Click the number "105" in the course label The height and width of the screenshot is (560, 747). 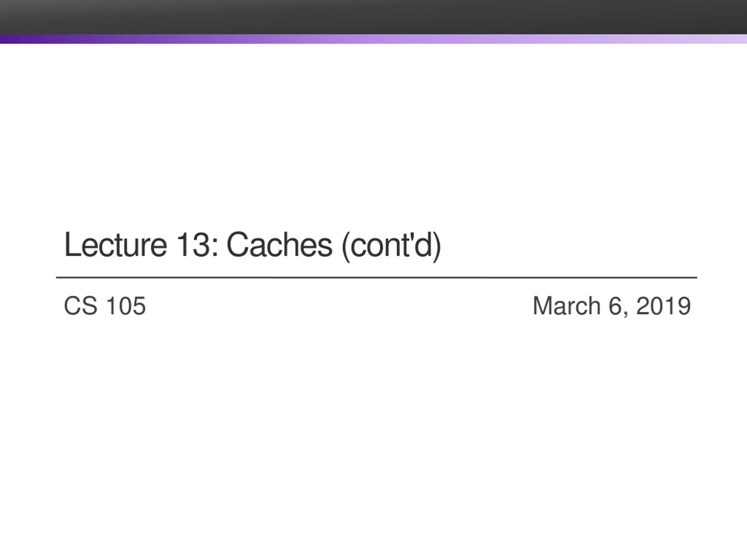click(126, 306)
